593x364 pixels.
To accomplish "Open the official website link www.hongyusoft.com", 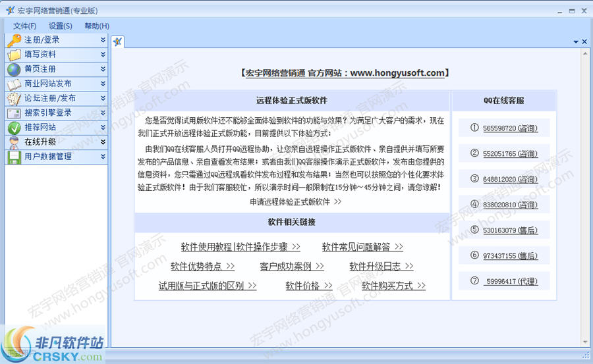I will tap(397, 72).
